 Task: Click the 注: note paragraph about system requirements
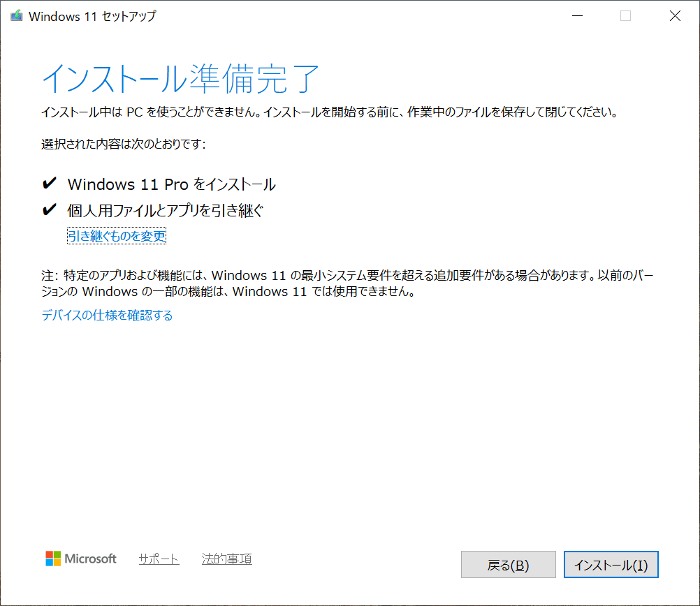347,283
